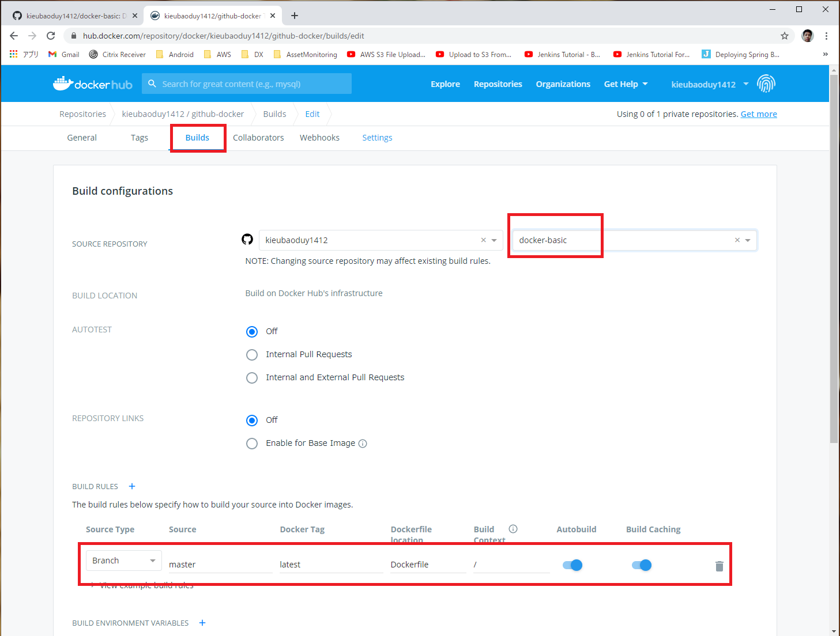Open the Deploying Spring B... bookmark
This screenshot has width=840, height=636.
point(740,55)
